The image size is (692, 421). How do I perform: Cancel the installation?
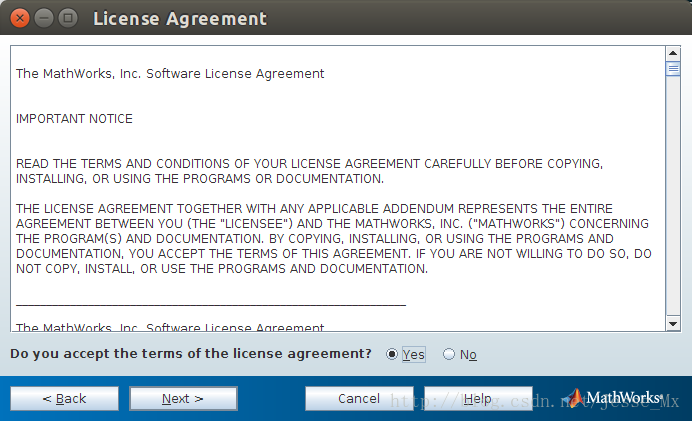(x=359, y=398)
